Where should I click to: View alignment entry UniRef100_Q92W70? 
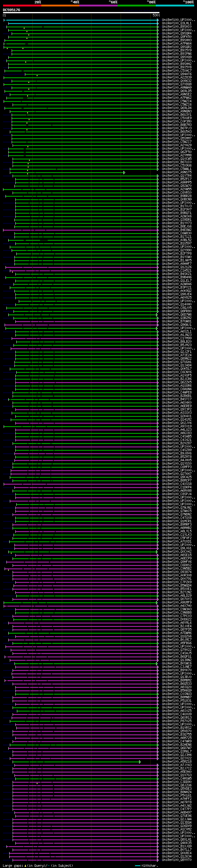click(177, 186)
